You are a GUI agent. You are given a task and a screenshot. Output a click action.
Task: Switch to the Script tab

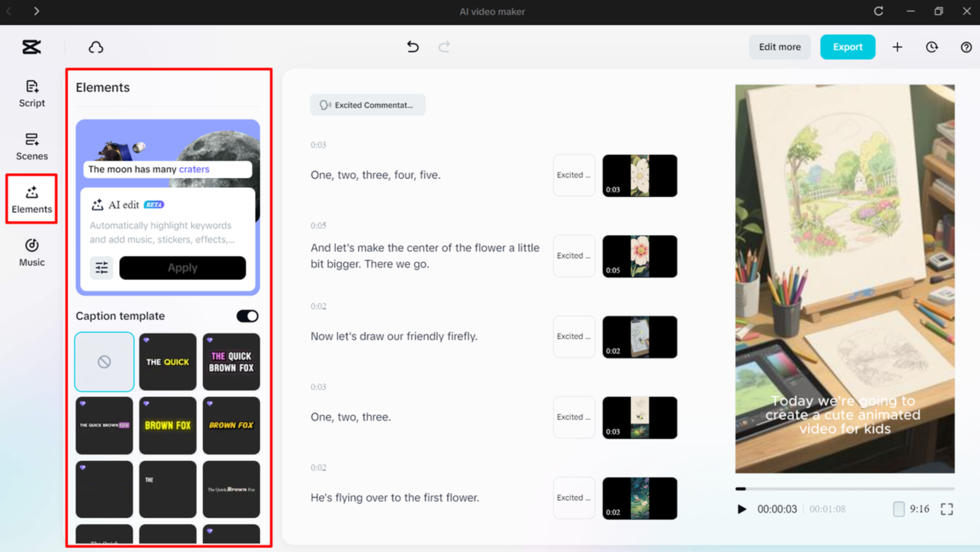point(32,94)
